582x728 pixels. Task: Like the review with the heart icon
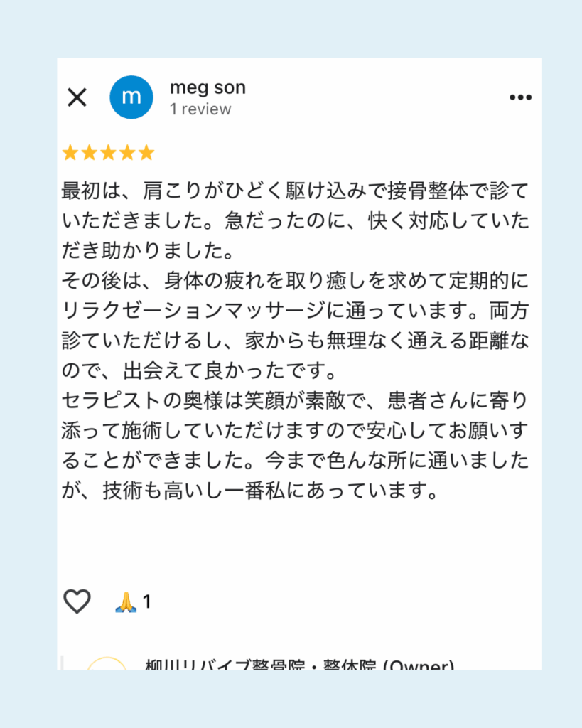coord(77,601)
